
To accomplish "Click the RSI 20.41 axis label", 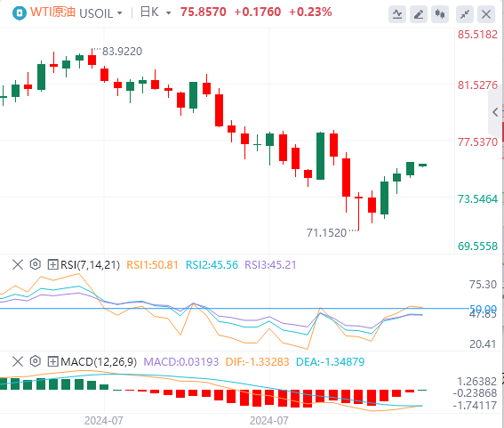I will point(483,344).
